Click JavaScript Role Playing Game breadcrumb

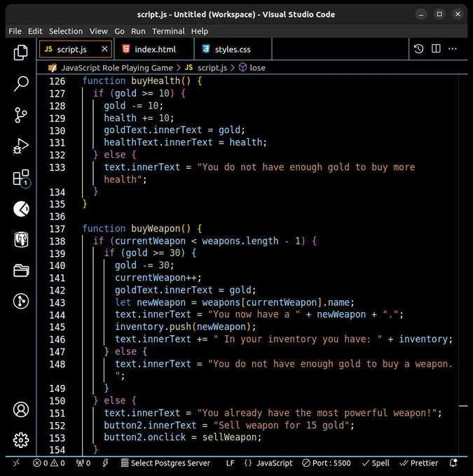[117, 68]
